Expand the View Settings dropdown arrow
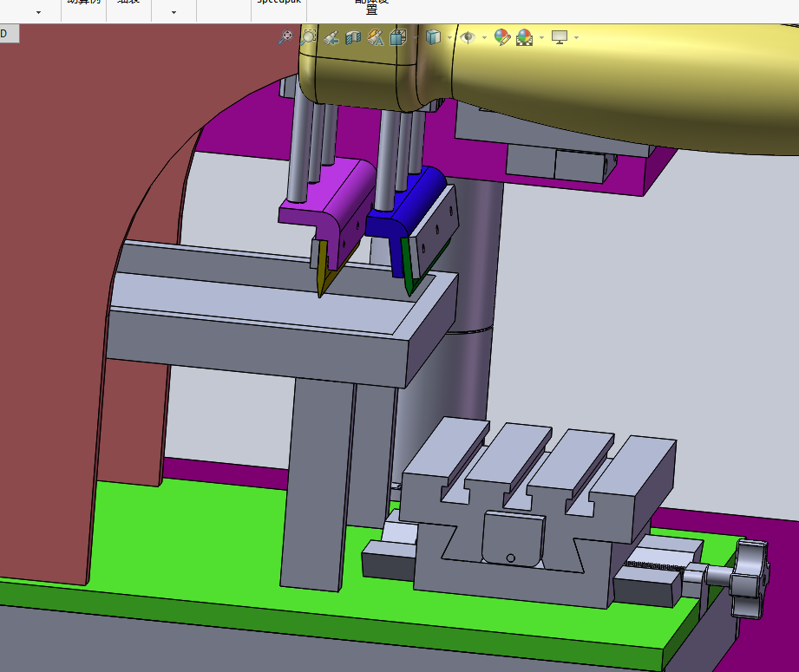 pos(576,37)
